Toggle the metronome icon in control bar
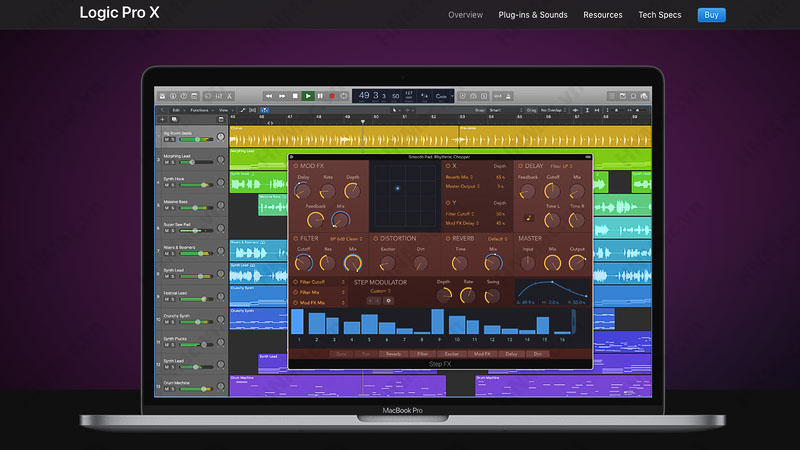Screen dimensions: 800x450 (x=509, y=96)
